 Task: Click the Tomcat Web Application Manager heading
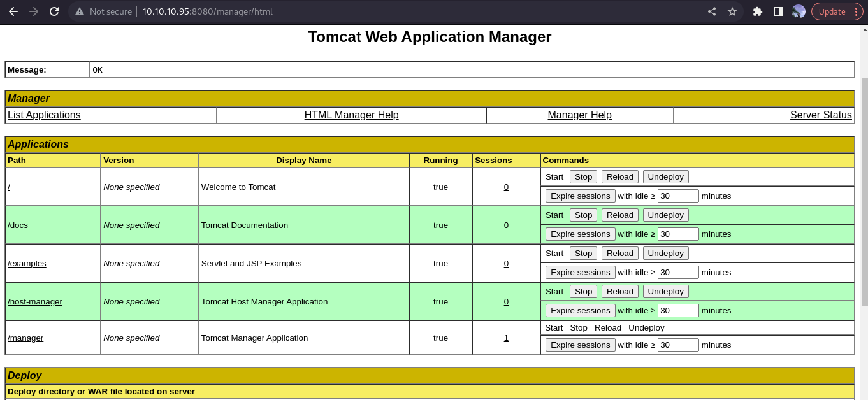click(430, 37)
